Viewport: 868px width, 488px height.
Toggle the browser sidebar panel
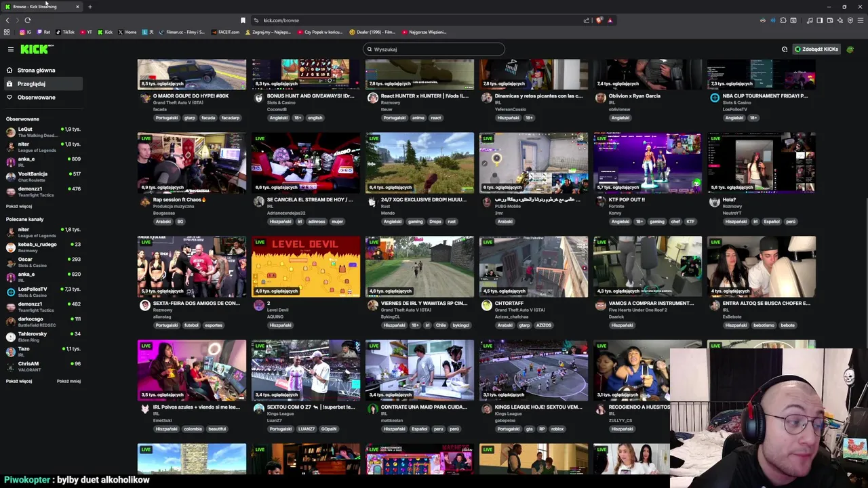(820, 20)
